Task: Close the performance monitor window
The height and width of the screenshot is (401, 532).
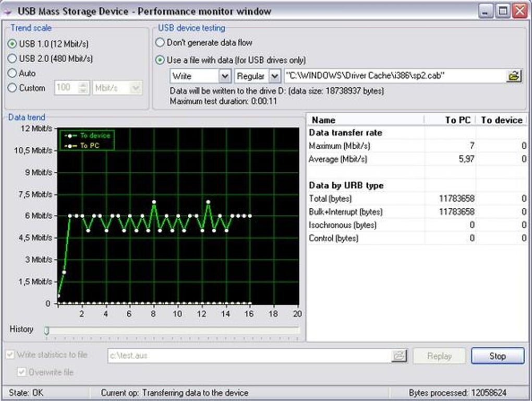Action: (520, 11)
